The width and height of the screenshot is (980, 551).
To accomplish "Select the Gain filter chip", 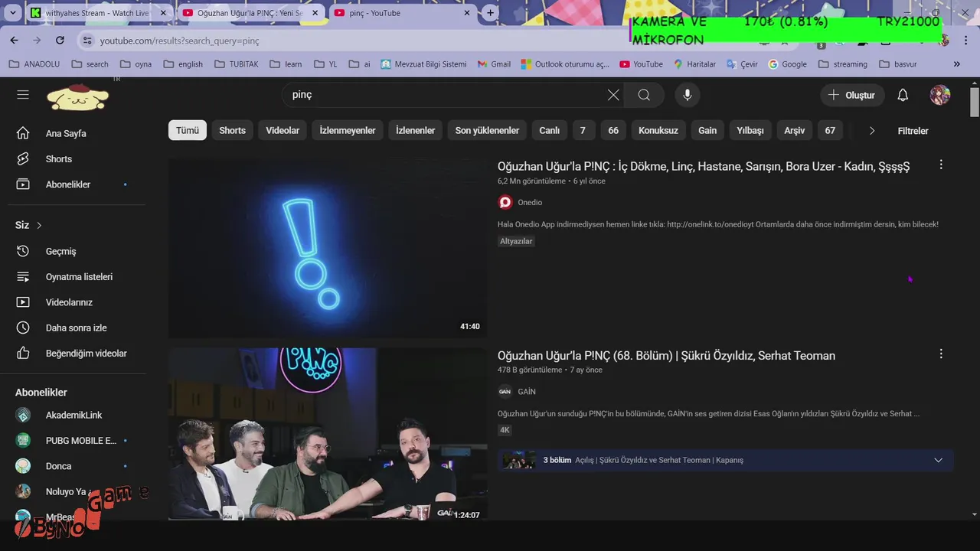I will click(x=707, y=130).
